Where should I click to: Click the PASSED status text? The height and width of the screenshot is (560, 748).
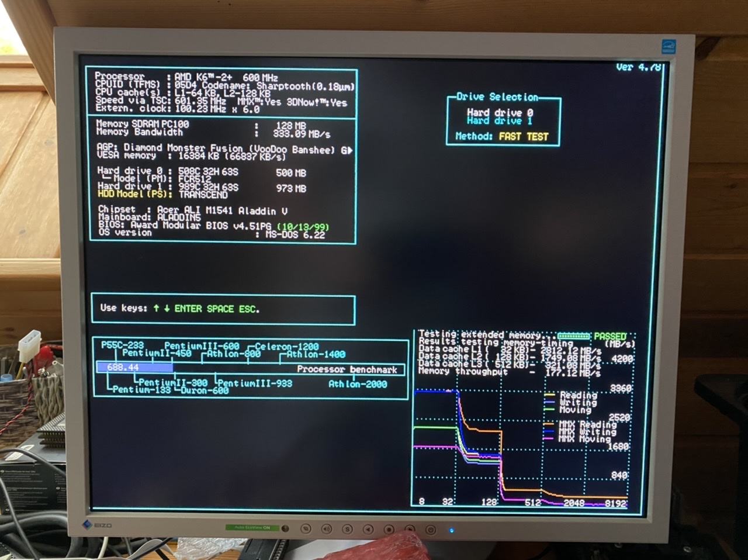[x=610, y=336]
